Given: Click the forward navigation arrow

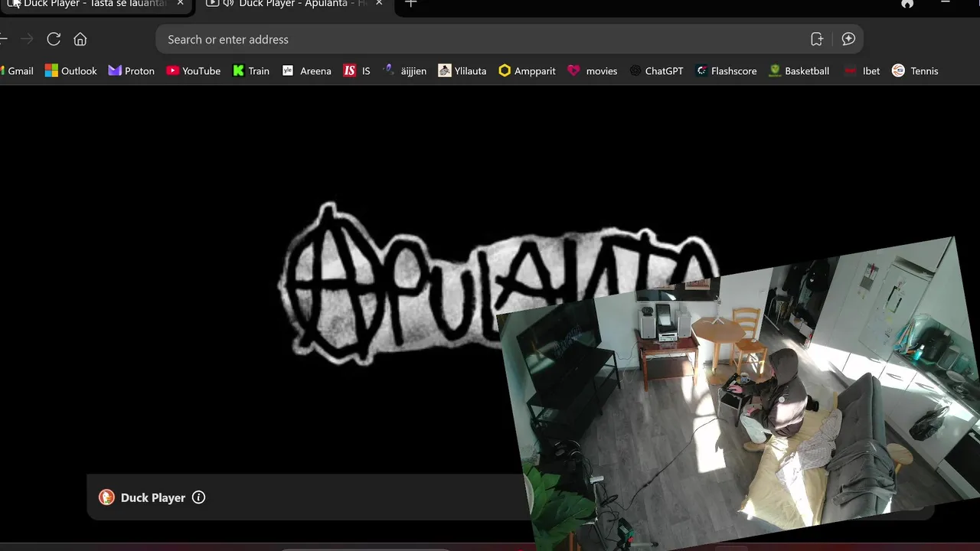Looking at the screenshot, I should point(27,39).
